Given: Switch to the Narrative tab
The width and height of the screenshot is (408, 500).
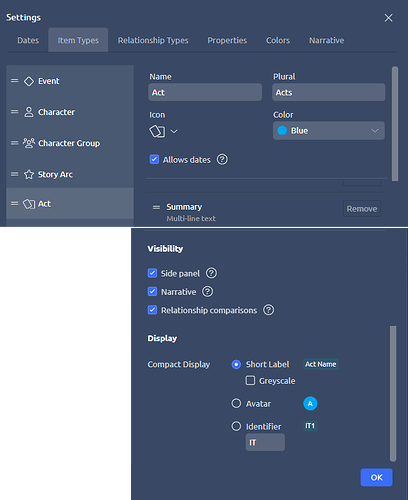Looking at the screenshot, I should coord(327,40).
